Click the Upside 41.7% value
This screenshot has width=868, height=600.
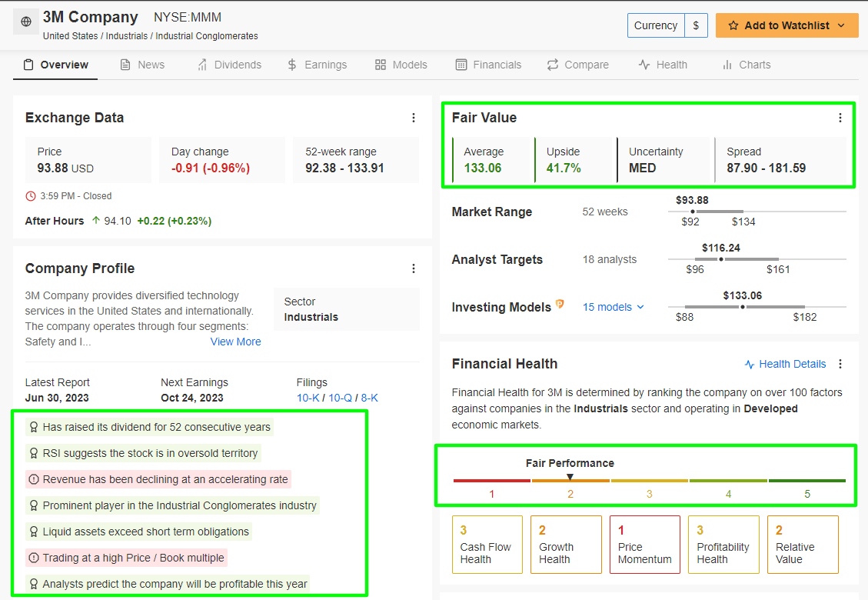(x=564, y=168)
